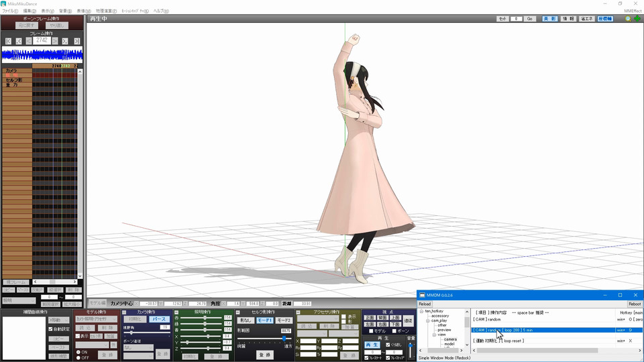Toggle the くり返し repeat checkbox

388,345
